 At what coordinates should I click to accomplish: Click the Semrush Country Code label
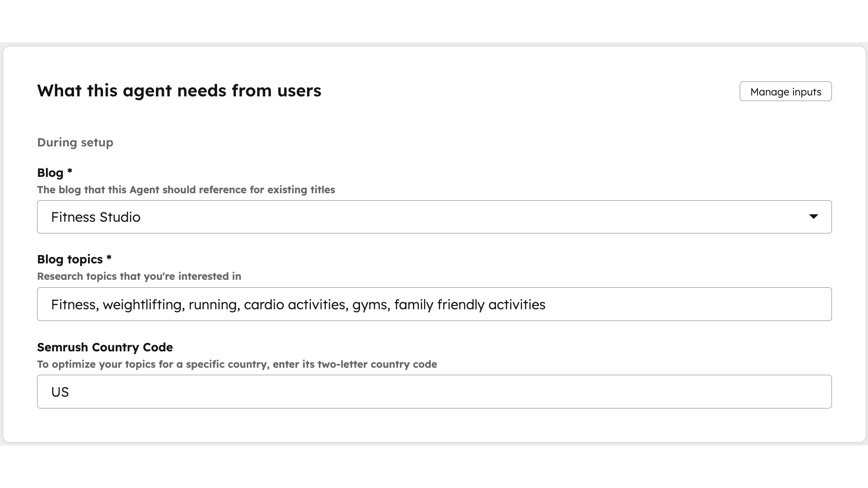pos(105,347)
